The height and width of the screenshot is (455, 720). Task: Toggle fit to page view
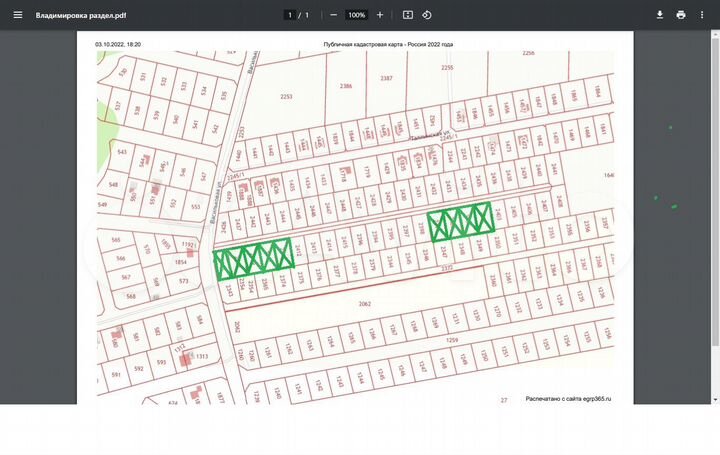tap(408, 15)
